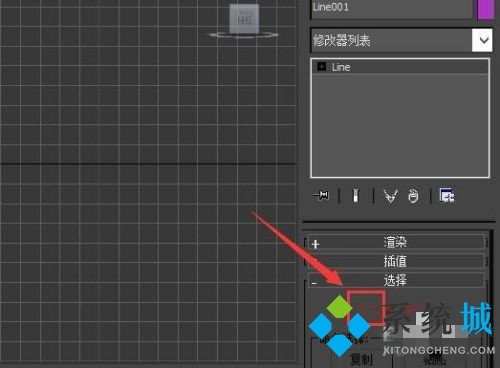
Task: Select the Line item in modifier stack
Action: click(x=400, y=67)
